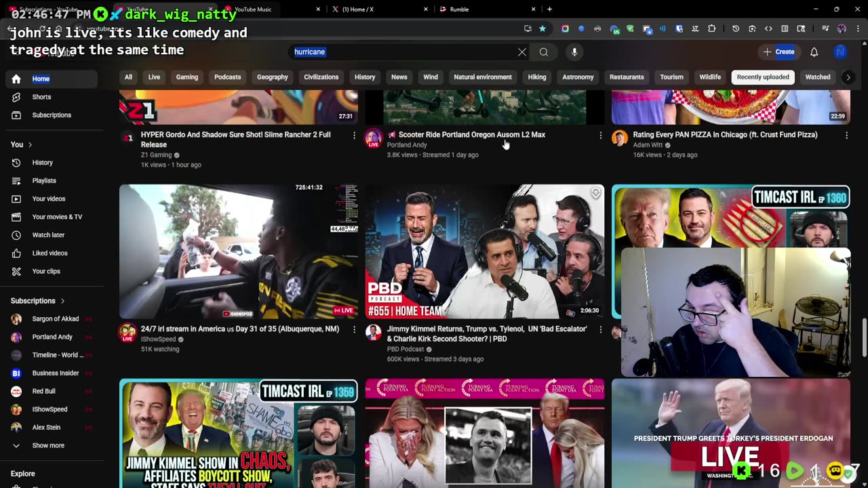Open the Chrome three-dot menu

coord(857,28)
